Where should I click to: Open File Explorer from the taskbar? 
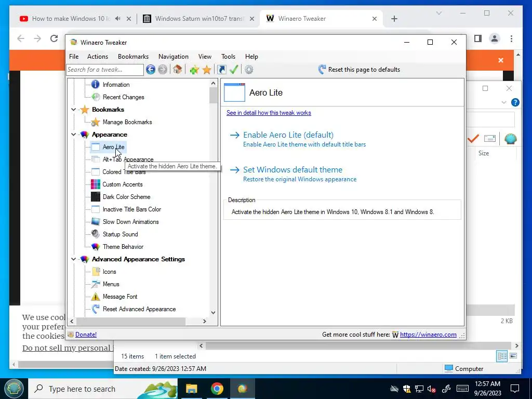pyautogui.click(x=191, y=389)
